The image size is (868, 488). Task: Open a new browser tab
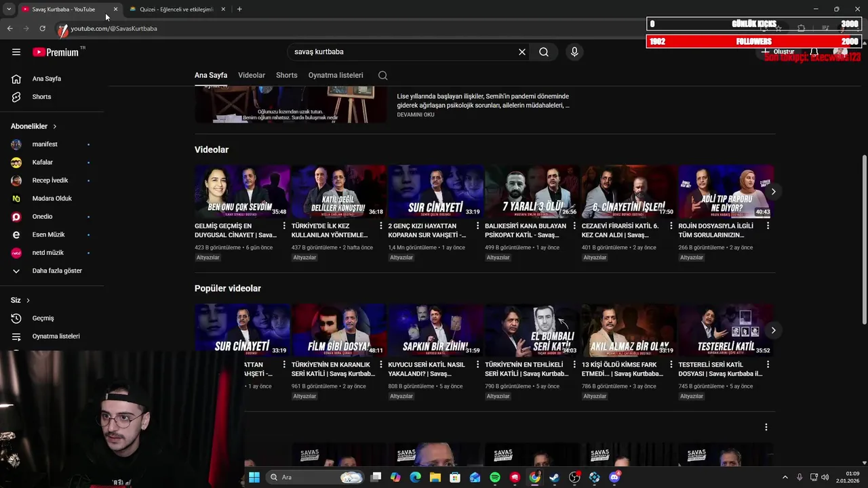click(239, 9)
